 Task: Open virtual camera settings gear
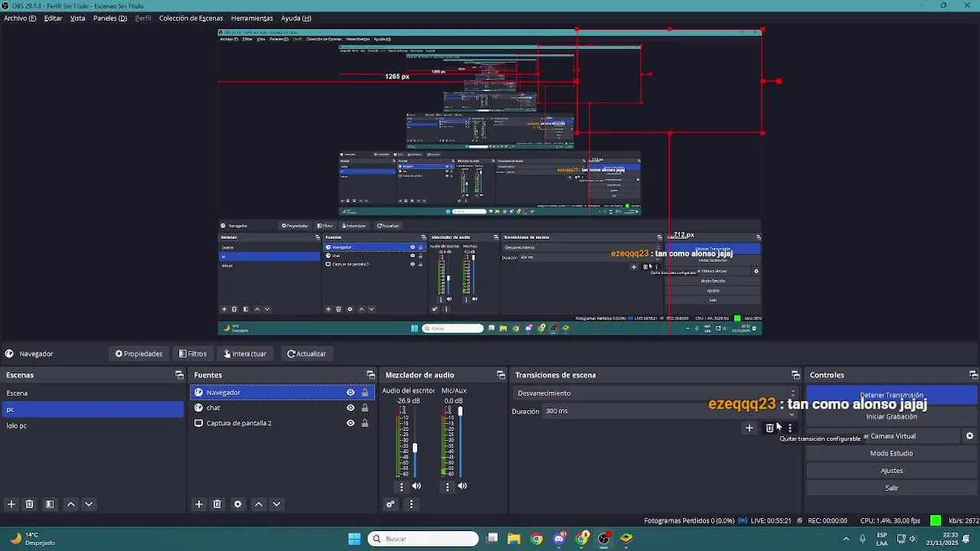pyautogui.click(x=969, y=436)
